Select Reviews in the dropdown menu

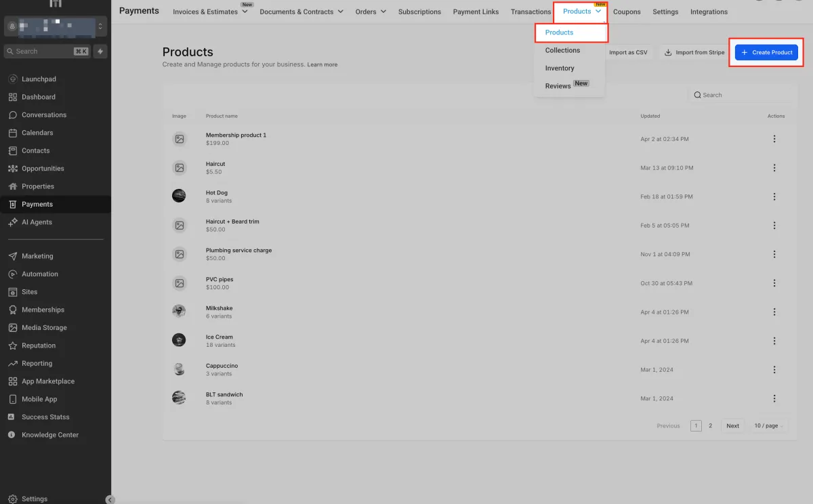tap(558, 86)
